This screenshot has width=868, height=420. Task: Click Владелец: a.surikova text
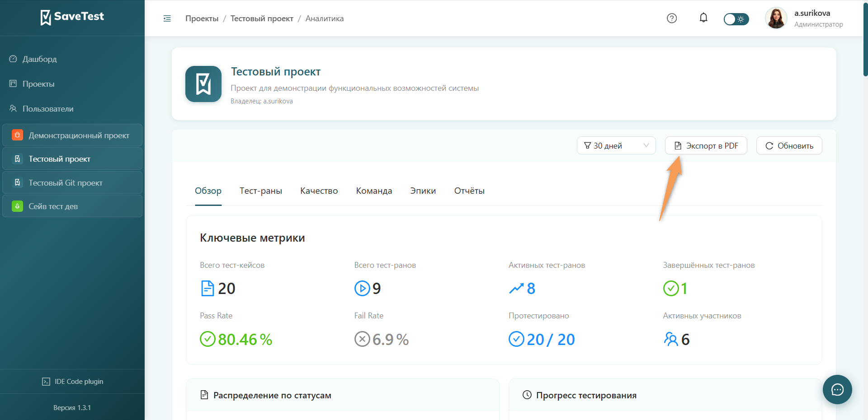262,101
